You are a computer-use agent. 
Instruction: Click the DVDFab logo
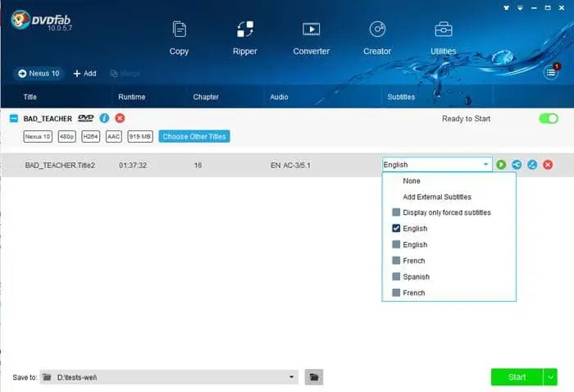[x=41, y=21]
